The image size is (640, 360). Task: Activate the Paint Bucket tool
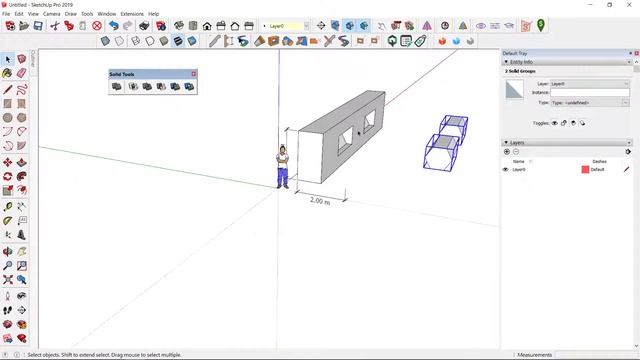tap(7, 73)
